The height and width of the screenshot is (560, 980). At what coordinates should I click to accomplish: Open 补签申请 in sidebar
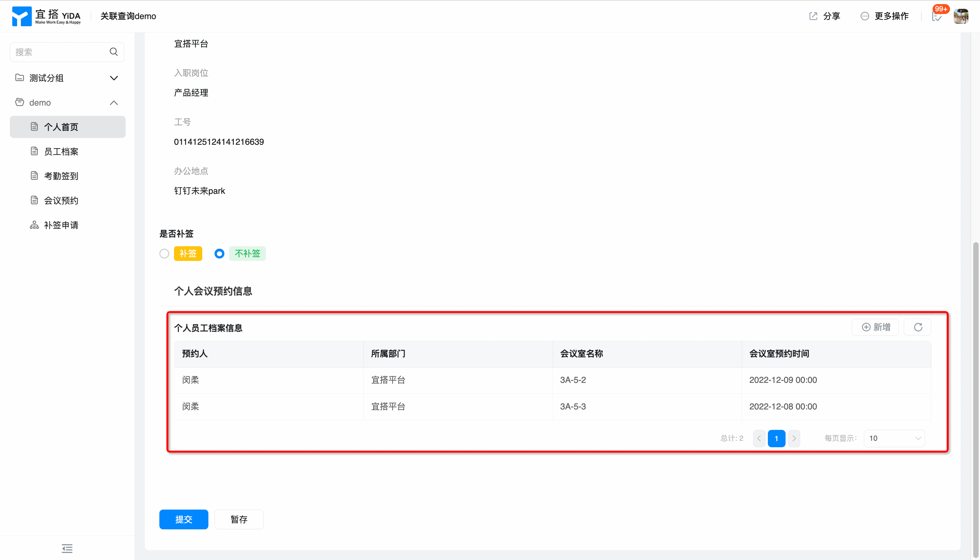coord(68,225)
